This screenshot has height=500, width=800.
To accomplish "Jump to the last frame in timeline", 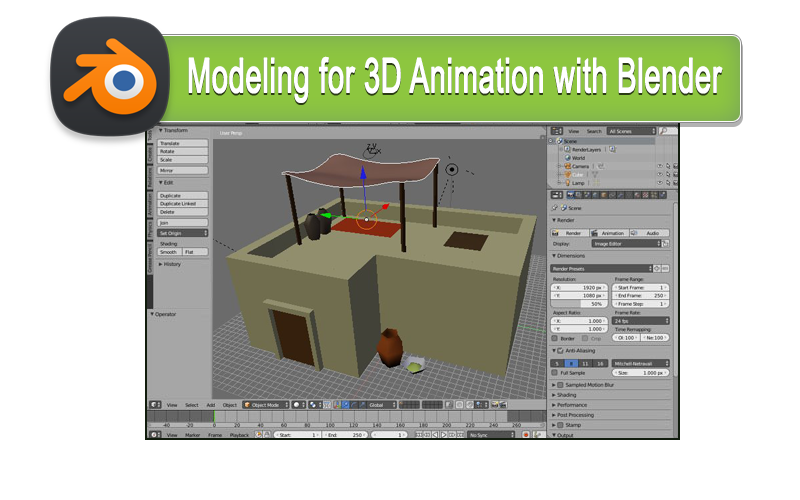I will pos(460,435).
